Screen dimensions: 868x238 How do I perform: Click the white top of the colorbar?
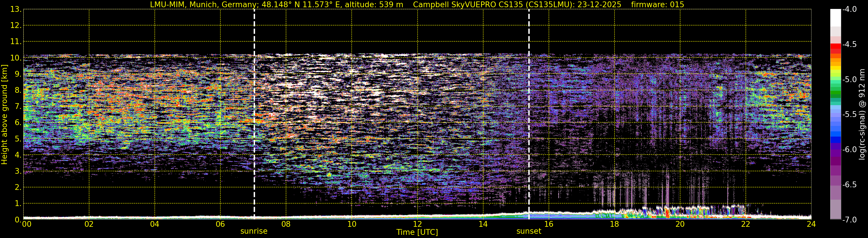(835, 18)
